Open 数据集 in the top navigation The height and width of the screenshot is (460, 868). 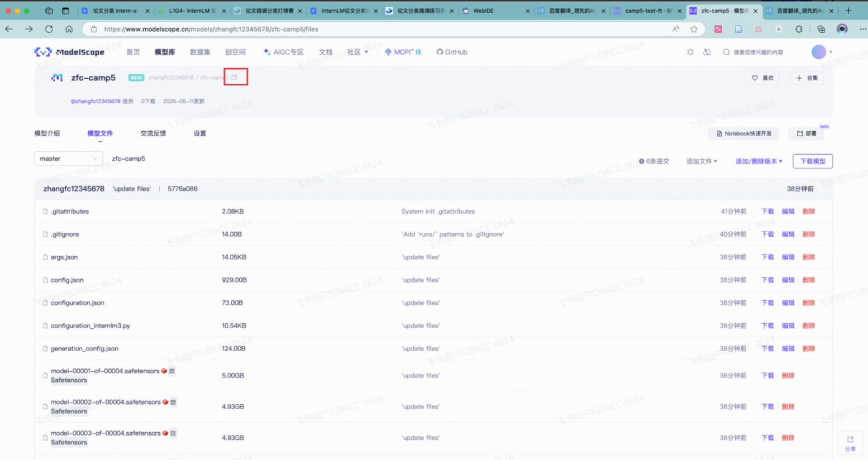pyautogui.click(x=200, y=52)
